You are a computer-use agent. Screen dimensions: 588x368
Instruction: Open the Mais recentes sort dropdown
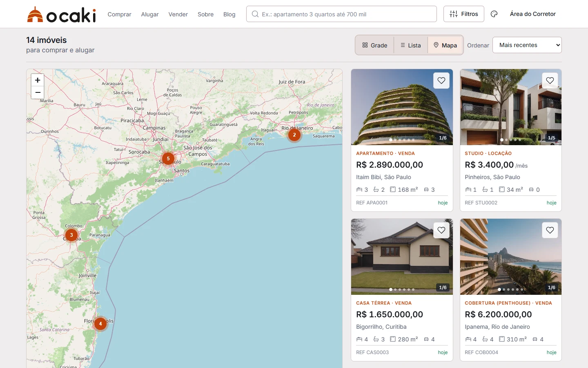point(527,45)
